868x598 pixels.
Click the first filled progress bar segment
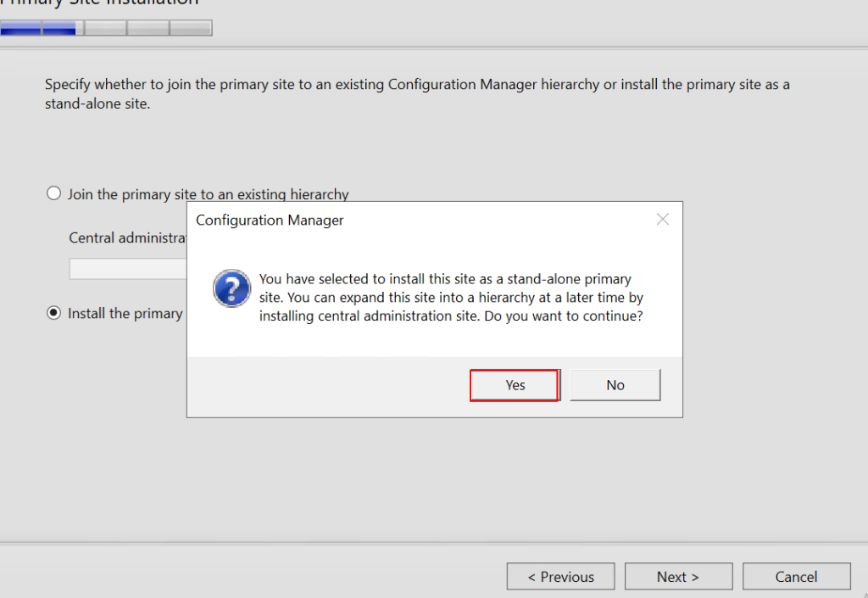[21, 29]
